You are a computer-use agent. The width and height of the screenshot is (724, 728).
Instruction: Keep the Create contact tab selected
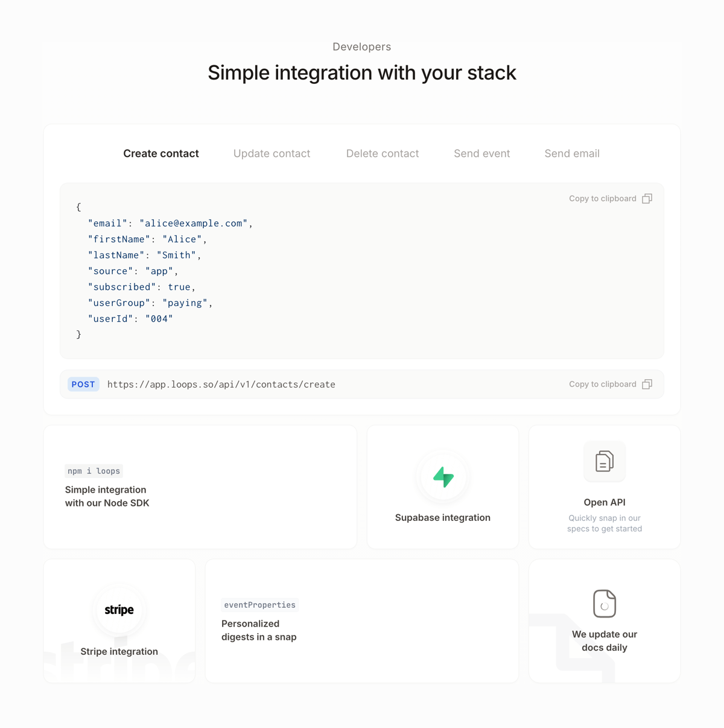[160, 153]
